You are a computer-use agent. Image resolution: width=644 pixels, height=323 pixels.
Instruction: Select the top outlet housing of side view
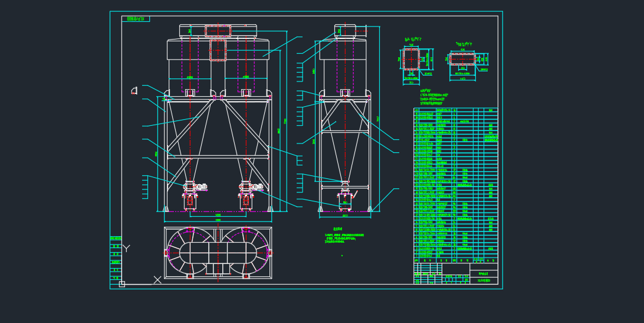coord(345,31)
